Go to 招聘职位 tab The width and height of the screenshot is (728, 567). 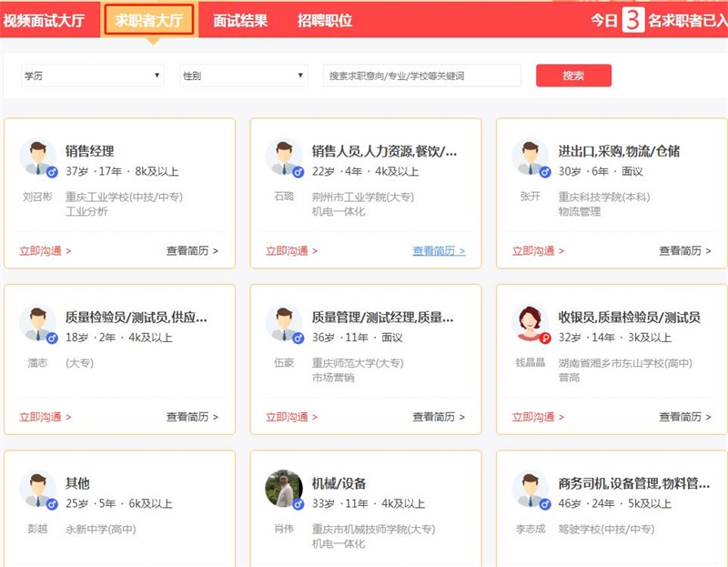(x=325, y=20)
